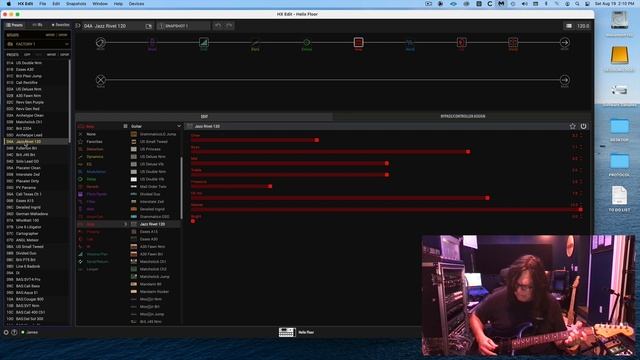Click the tempo value 120.0 field
The image size is (640, 360).
[x=582, y=26]
